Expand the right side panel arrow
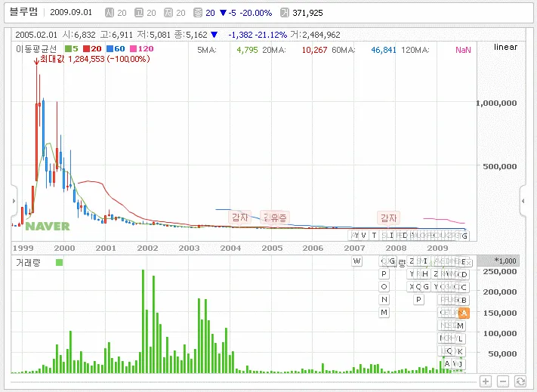 523,201
